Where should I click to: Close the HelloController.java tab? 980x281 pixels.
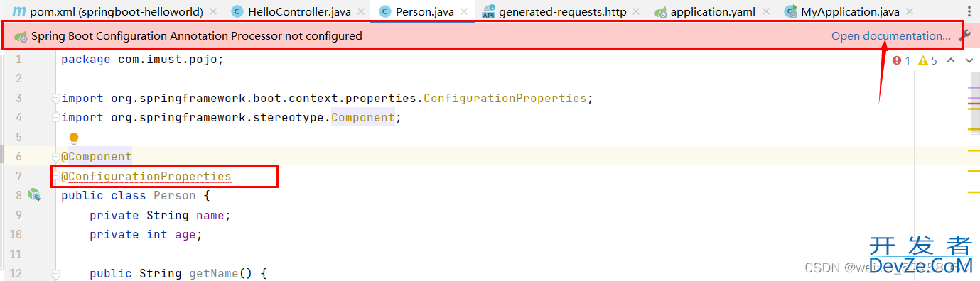[360, 11]
